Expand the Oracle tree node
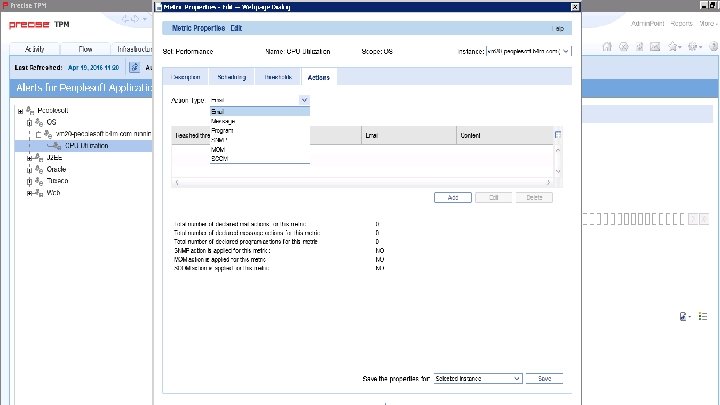 tap(29, 169)
